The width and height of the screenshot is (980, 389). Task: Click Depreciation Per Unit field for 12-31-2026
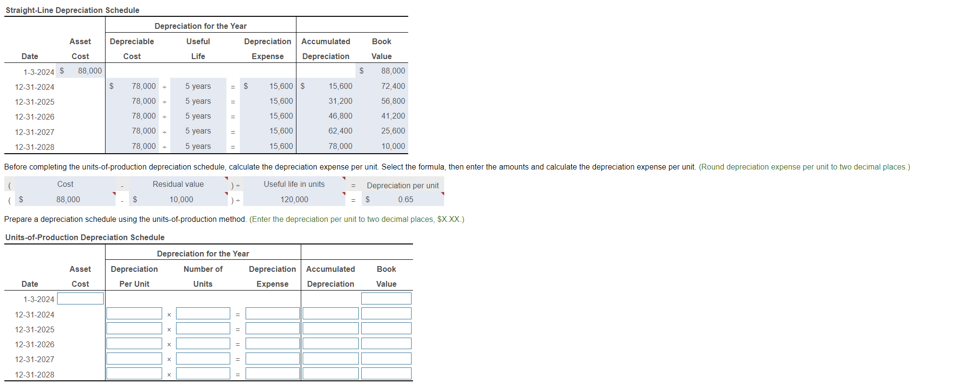click(134, 343)
